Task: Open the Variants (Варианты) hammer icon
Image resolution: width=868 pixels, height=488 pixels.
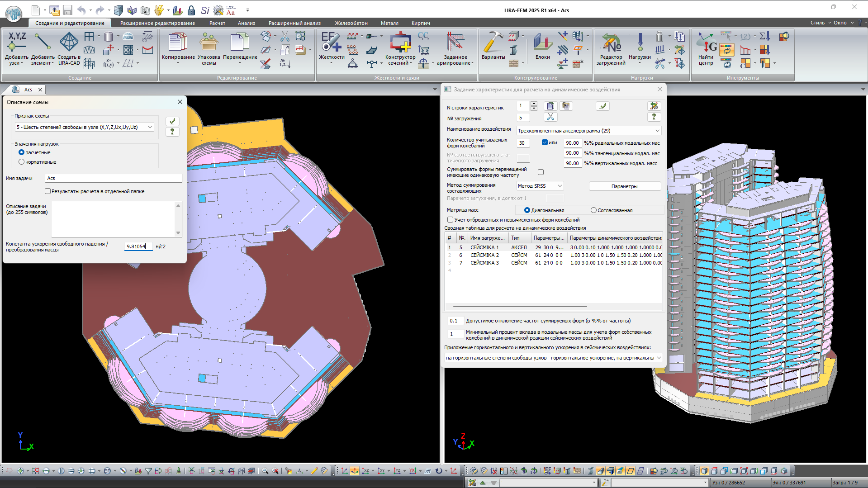Action: pos(493,42)
